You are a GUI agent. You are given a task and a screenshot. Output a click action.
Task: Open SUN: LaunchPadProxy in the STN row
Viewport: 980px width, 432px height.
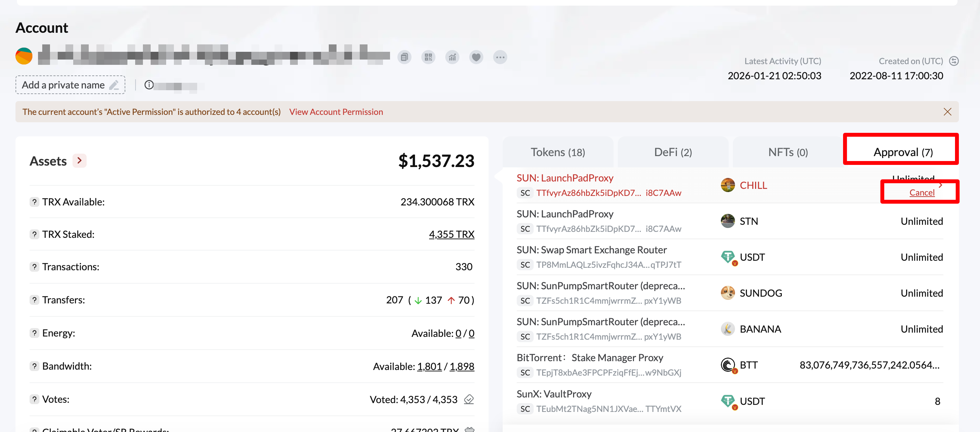(x=565, y=214)
